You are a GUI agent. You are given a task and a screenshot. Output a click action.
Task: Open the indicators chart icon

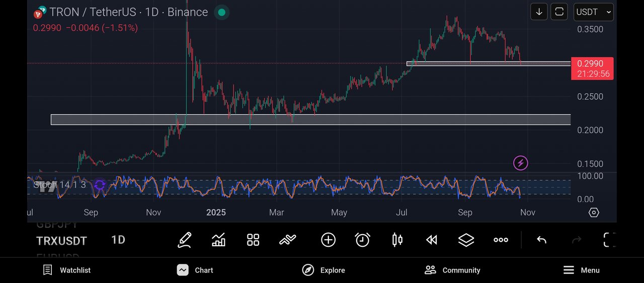218,240
